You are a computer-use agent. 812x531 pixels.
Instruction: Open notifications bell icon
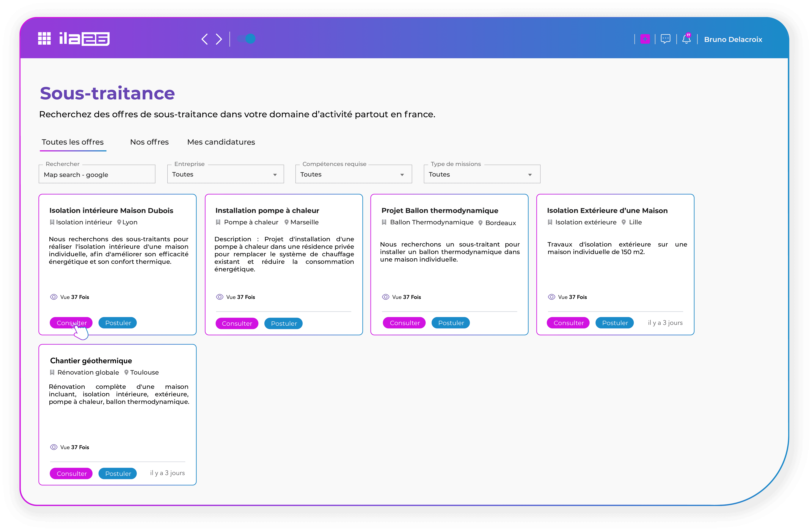686,39
